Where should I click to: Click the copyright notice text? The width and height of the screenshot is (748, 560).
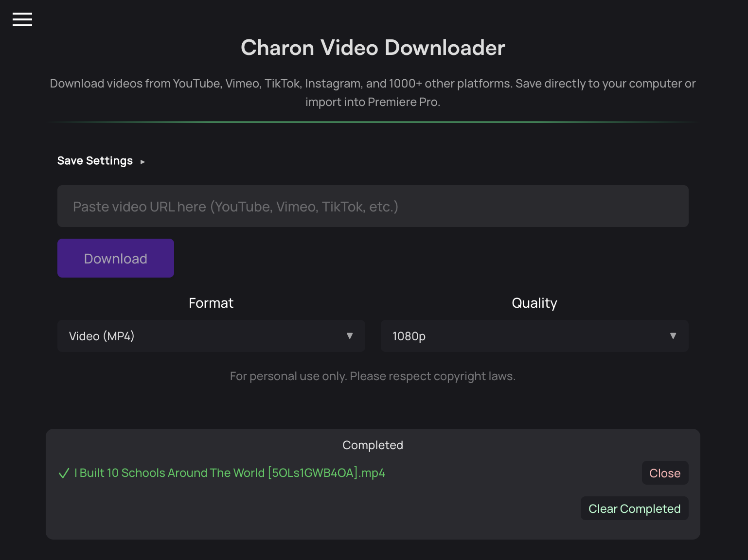(x=373, y=376)
